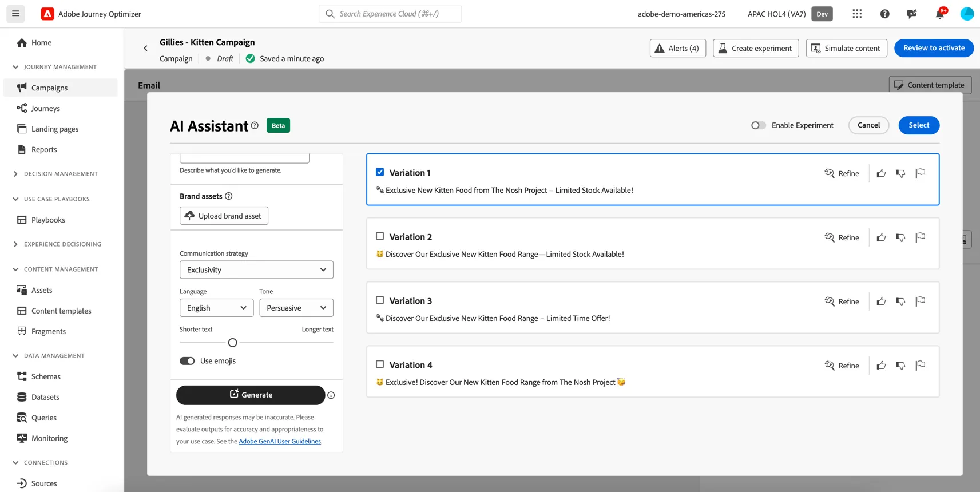Open Content templates in the sidebar

pos(61,311)
